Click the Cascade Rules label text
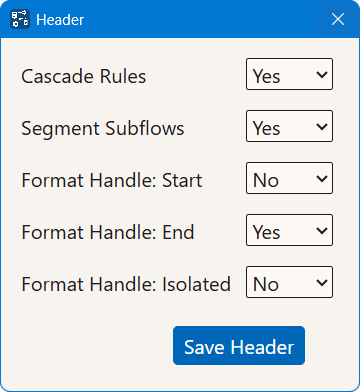This screenshot has height=392, width=360. pos(84,76)
